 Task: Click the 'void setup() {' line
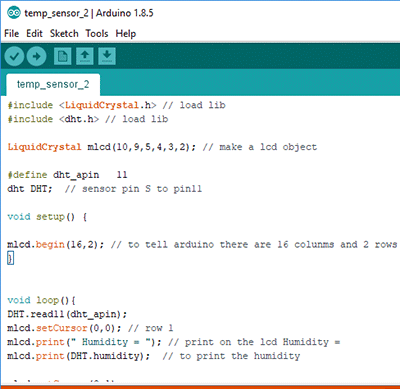pos(47,217)
